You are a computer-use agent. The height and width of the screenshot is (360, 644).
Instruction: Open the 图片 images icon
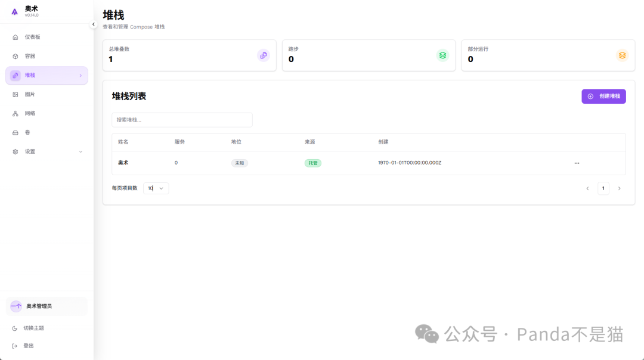coord(15,94)
